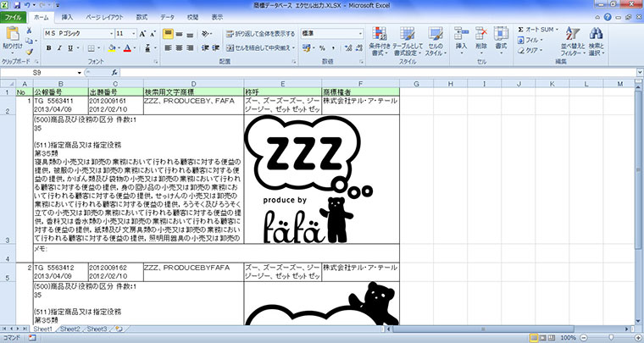The image size is (644, 343).
Task: Switch to the Formulas (数式) tab
Action: (142, 17)
